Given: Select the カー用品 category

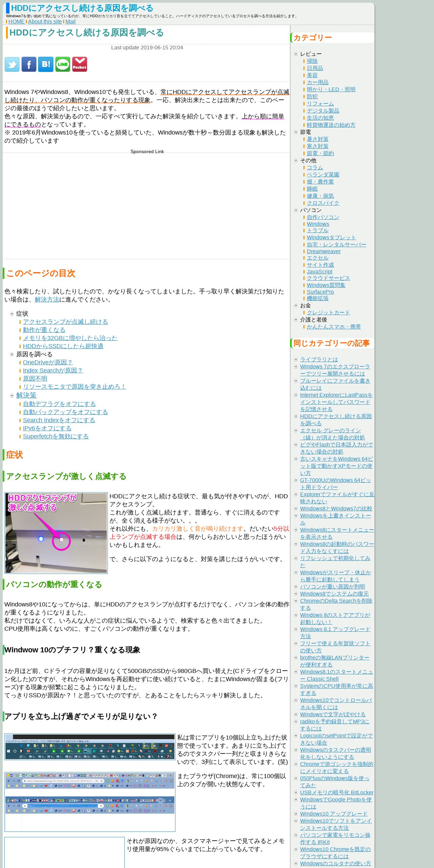Looking at the screenshot, I should tap(318, 82).
